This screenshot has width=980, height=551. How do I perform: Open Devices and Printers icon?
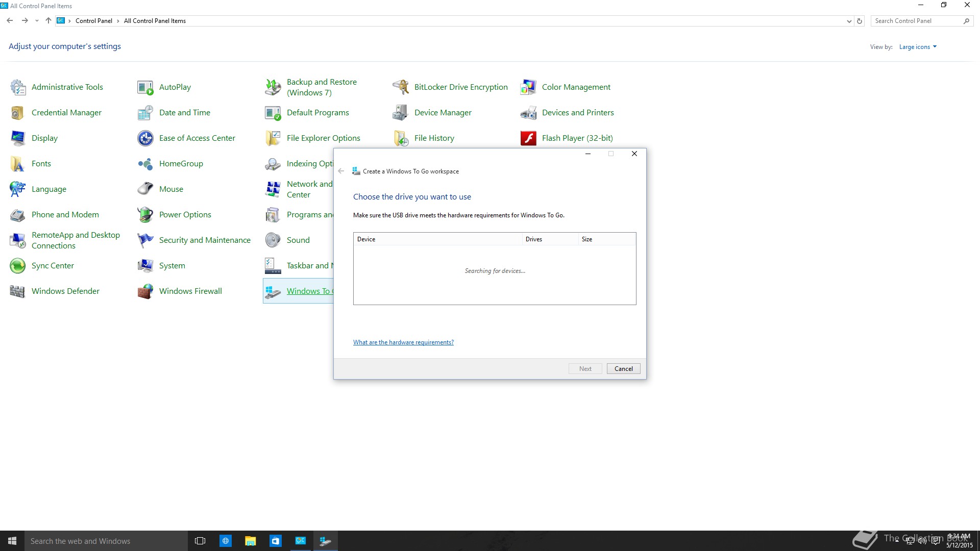pos(528,113)
